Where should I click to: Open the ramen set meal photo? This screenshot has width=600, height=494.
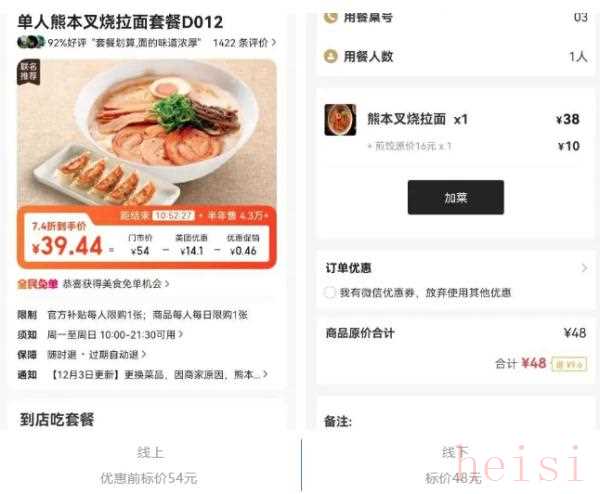click(x=147, y=133)
